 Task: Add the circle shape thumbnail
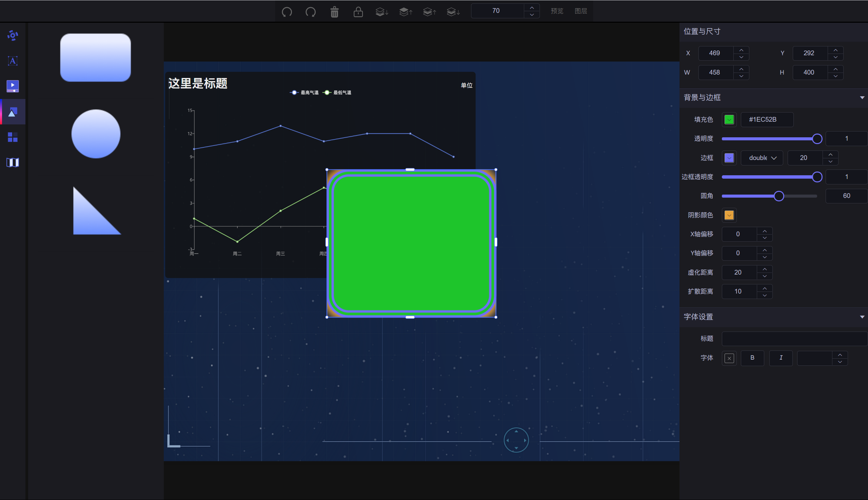click(96, 134)
